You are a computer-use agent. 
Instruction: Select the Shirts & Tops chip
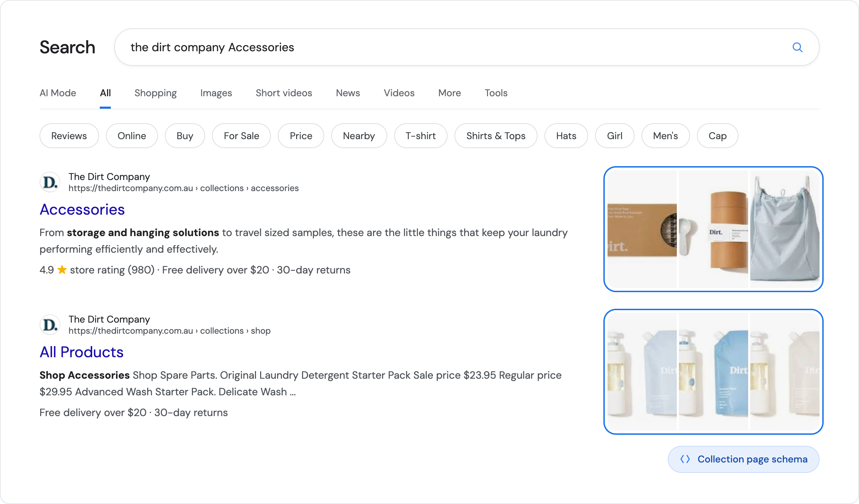pyautogui.click(x=496, y=136)
